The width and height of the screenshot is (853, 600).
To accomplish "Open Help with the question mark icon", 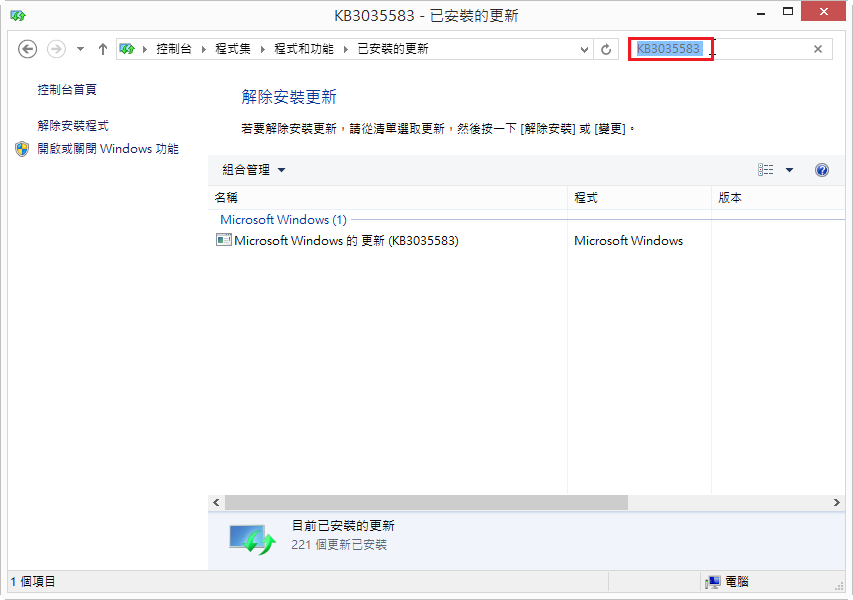I will (x=822, y=170).
